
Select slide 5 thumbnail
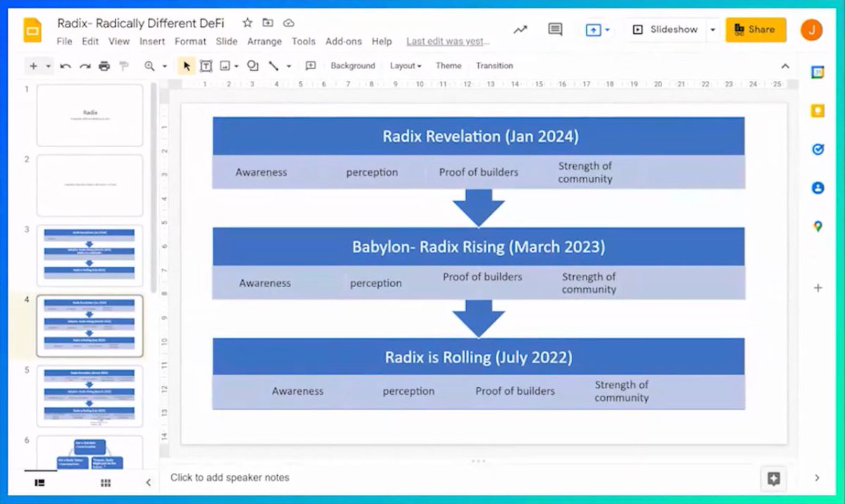click(89, 396)
